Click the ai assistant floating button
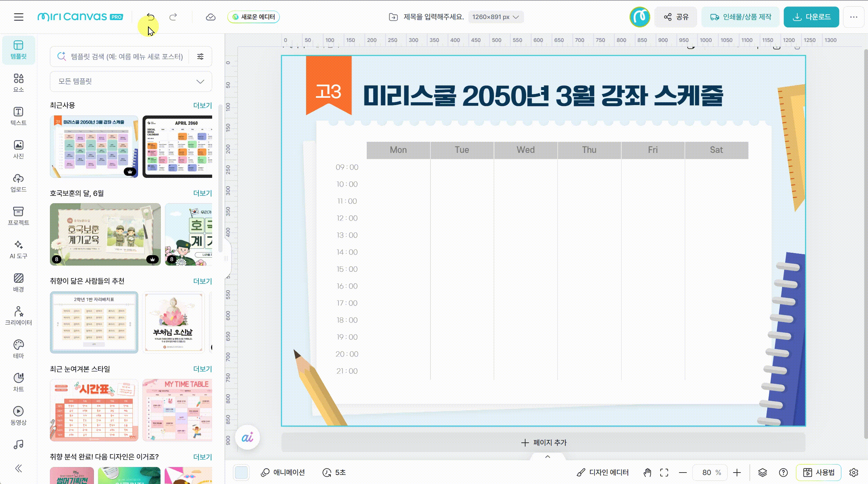 coord(247,438)
